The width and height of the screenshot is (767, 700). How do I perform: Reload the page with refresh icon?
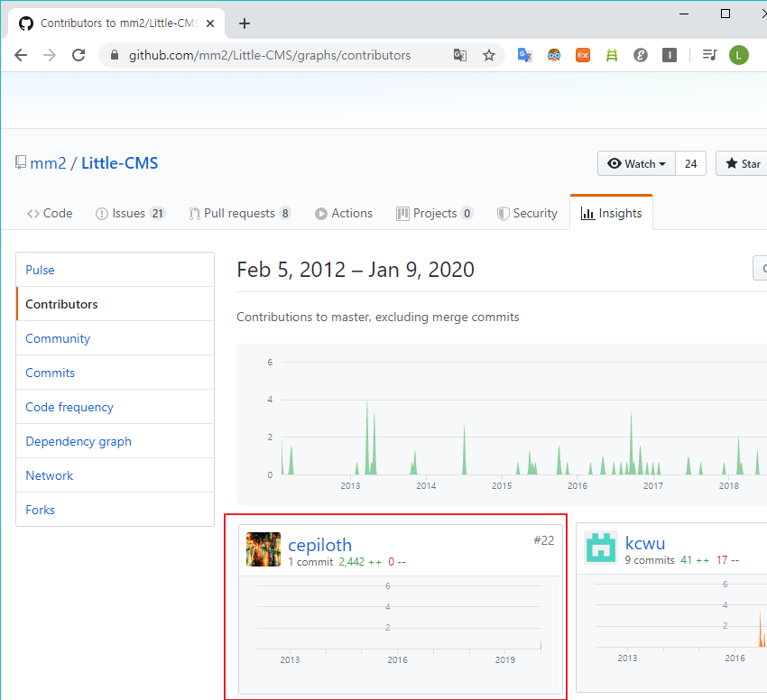point(79,55)
